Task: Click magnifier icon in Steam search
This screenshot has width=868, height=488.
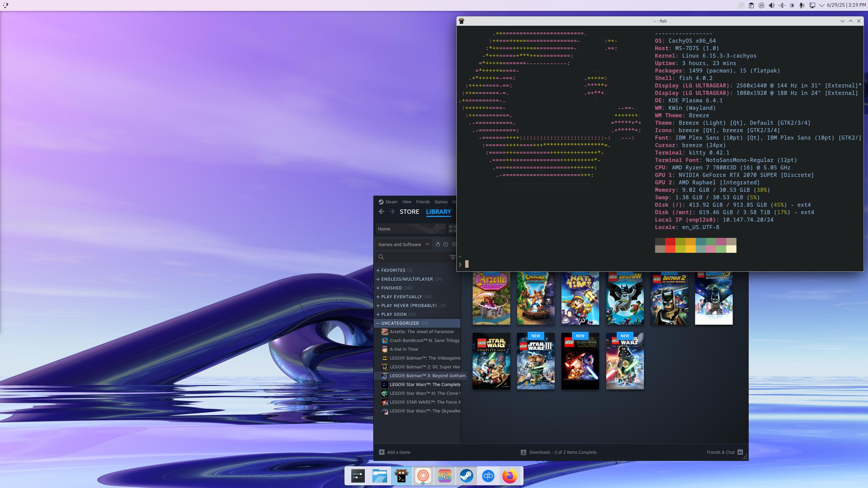Action: pyautogui.click(x=381, y=257)
